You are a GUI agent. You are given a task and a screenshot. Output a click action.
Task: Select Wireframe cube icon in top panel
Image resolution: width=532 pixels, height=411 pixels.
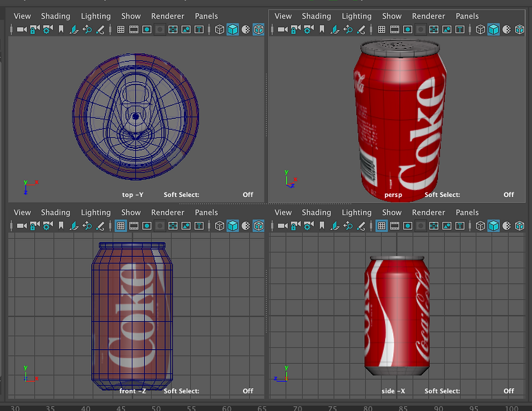[219, 29]
